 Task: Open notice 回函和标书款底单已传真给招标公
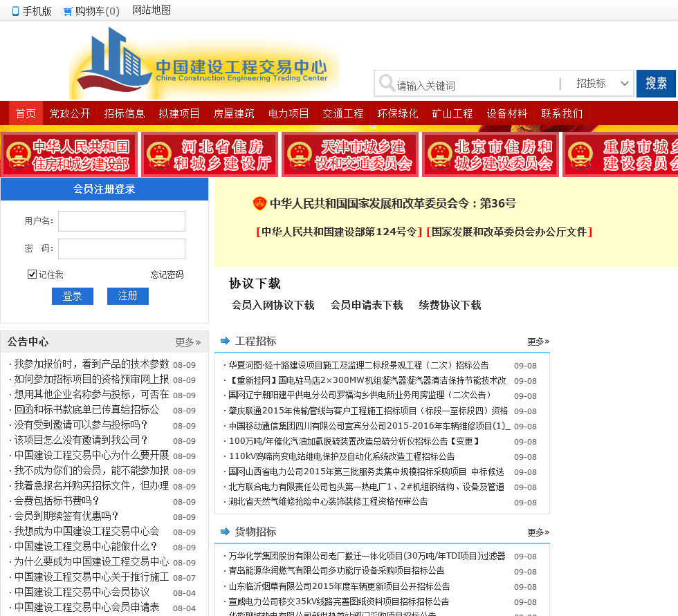click(x=87, y=409)
